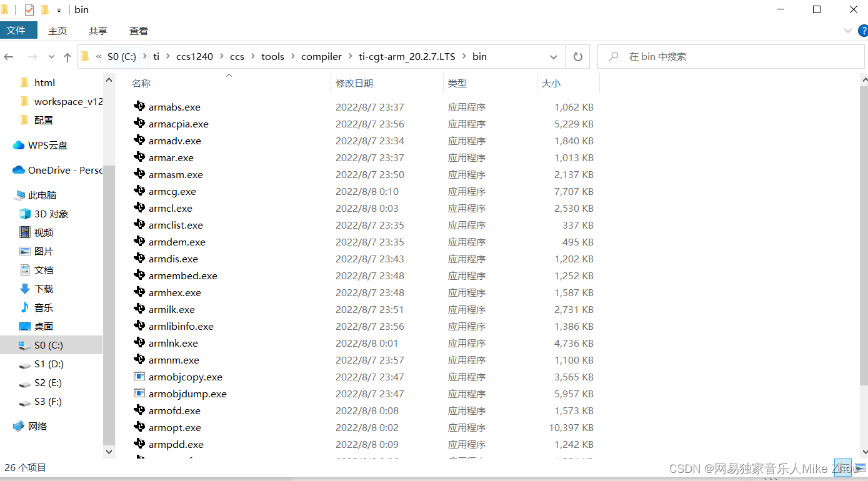Click the 下载 arrow icon in sidebar

(x=25, y=289)
